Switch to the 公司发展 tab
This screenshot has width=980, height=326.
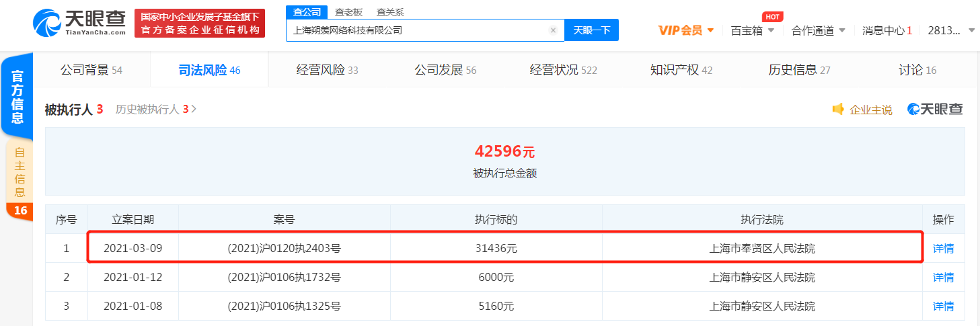click(445, 70)
